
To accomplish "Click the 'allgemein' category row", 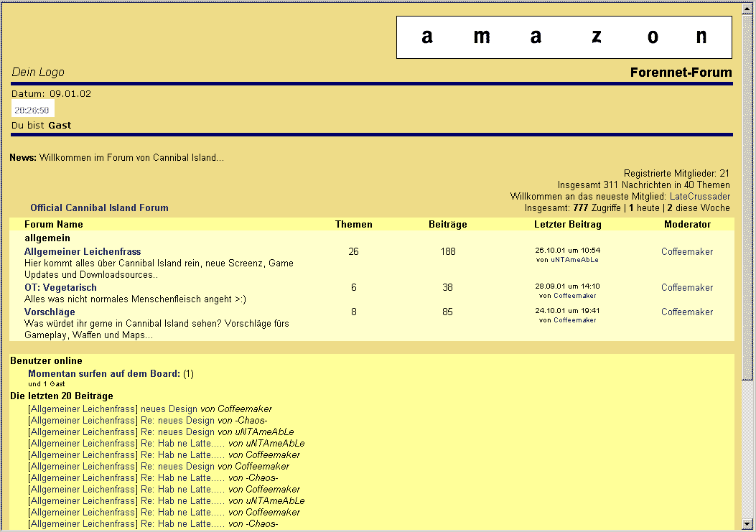I will pos(47,238).
